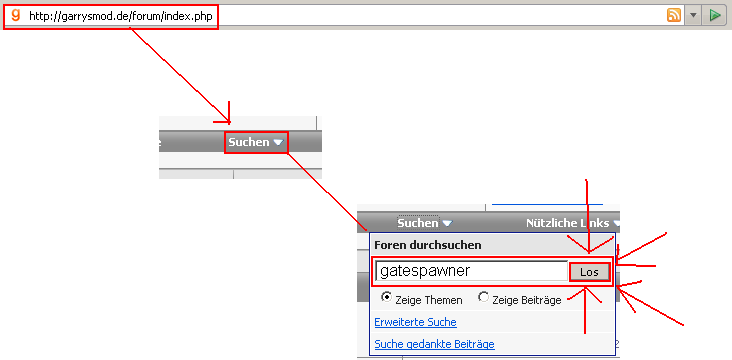This screenshot has width=732, height=360.
Task: Click the Los search button
Action: (x=589, y=272)
